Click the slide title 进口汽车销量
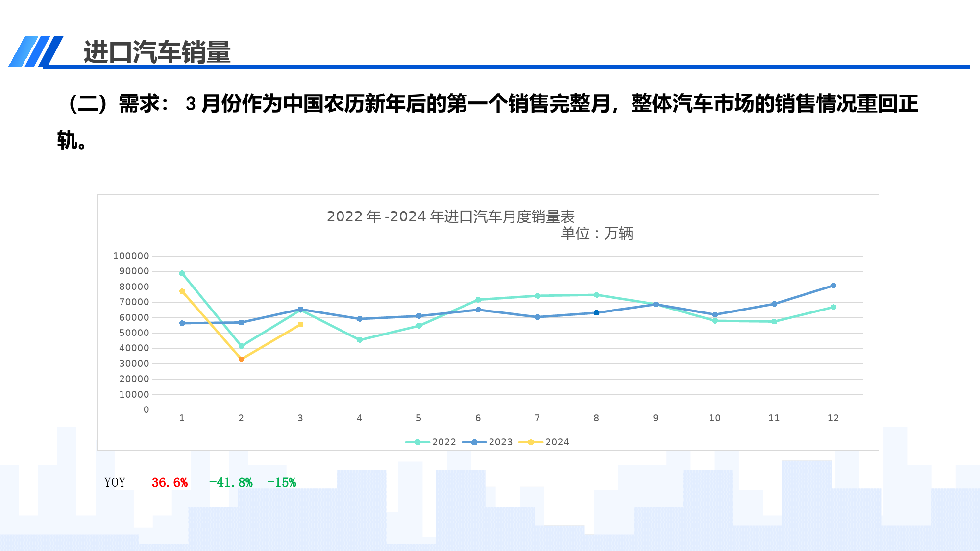 pyautogui.click(x=157, y=51)
